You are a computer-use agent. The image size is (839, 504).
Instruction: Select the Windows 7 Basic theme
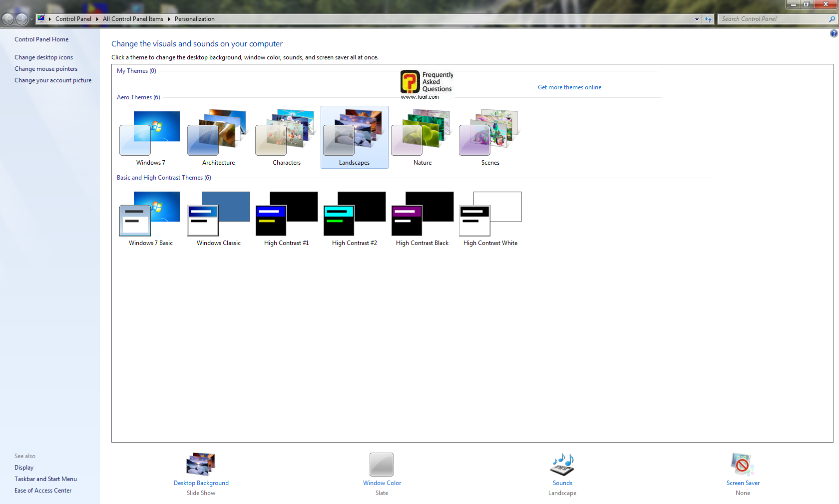[x=150, y=218]
